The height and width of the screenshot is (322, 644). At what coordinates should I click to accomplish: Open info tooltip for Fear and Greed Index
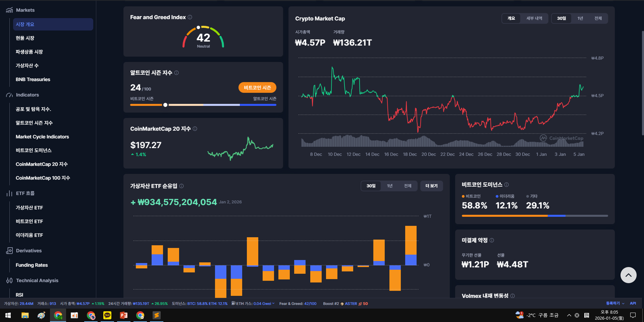[x=190, y=17]
